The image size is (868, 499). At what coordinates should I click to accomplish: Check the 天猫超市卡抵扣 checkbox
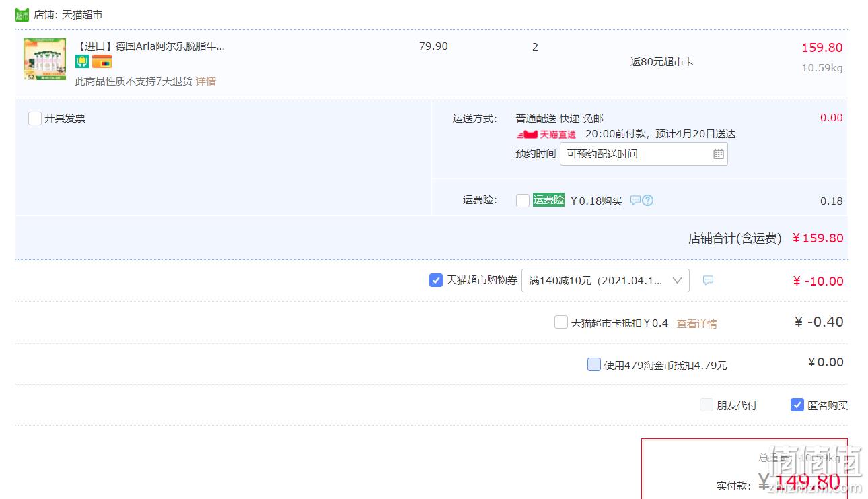click(561, 322)
